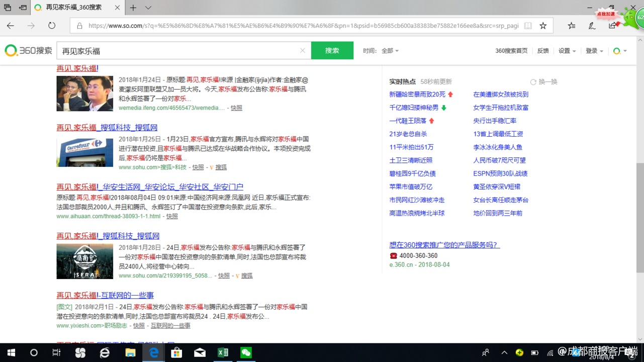Open File Explorer from the taskbar
644x362 pixels.
130,352
